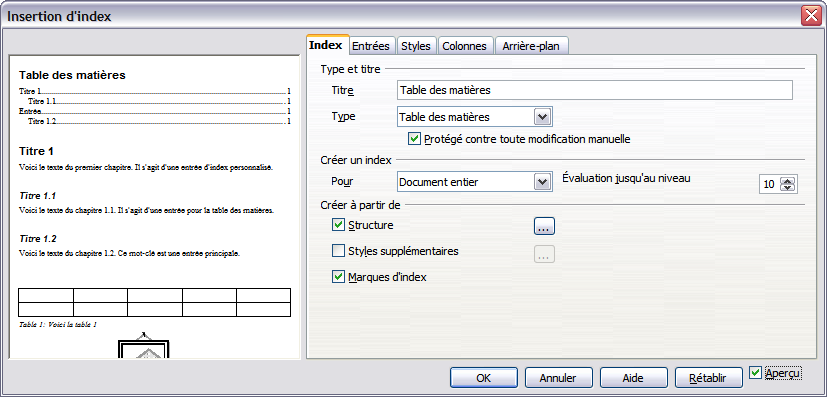Switch to the Entrées tab

coord(371,46)
